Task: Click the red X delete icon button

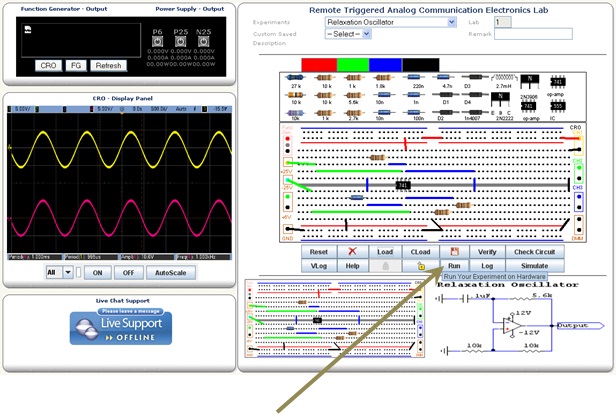Action: 352,252
